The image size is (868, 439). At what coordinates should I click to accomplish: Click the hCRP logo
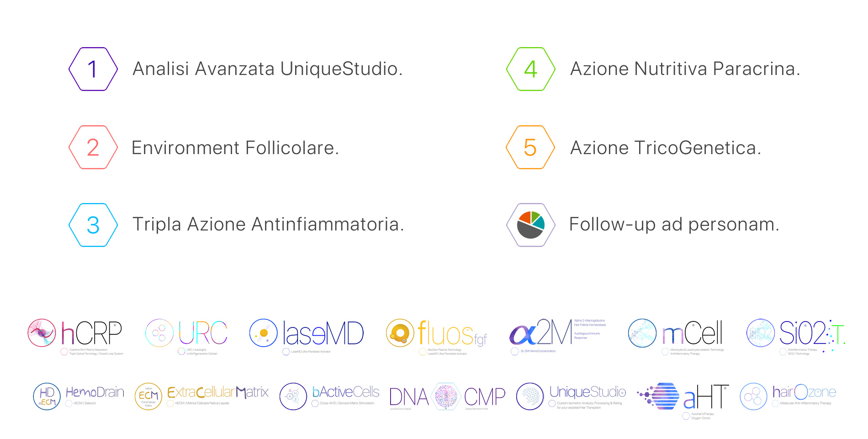point(75,337)
